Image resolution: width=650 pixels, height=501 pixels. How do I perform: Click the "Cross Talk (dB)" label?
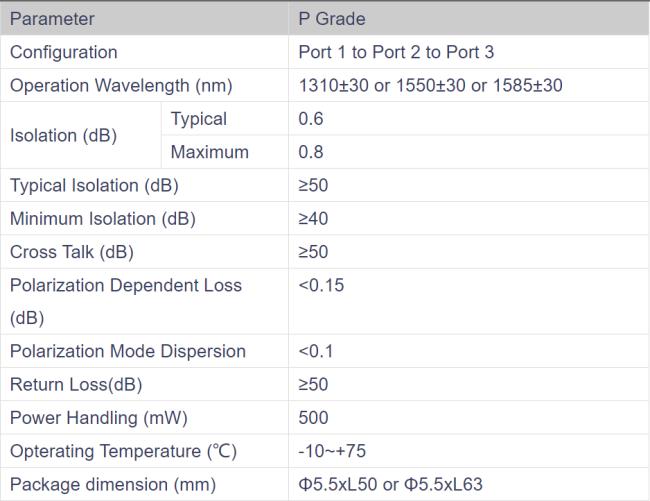tap(71, 252)
